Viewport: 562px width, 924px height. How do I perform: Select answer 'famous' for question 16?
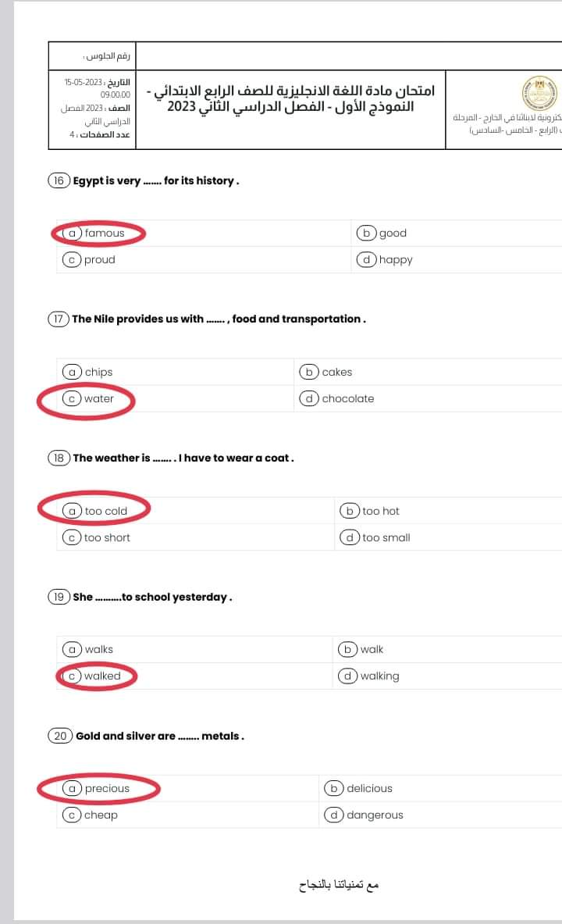[x=97, y=233]
